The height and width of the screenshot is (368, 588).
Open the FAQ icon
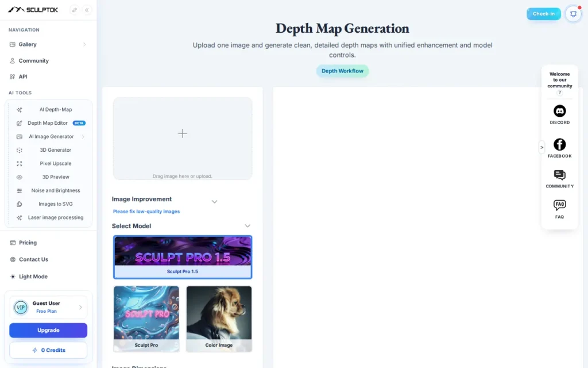tap(559, 205)
